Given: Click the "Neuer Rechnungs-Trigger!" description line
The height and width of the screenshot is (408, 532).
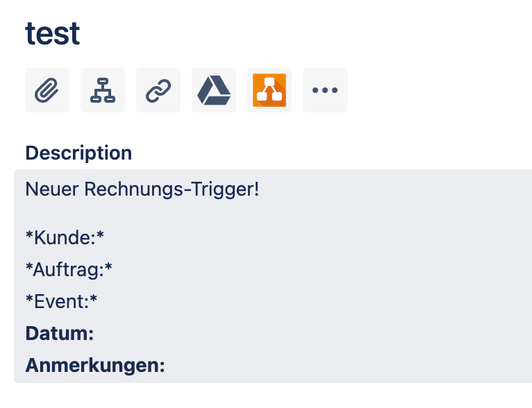Looking at the screenshot, I should tap(142, 189).
